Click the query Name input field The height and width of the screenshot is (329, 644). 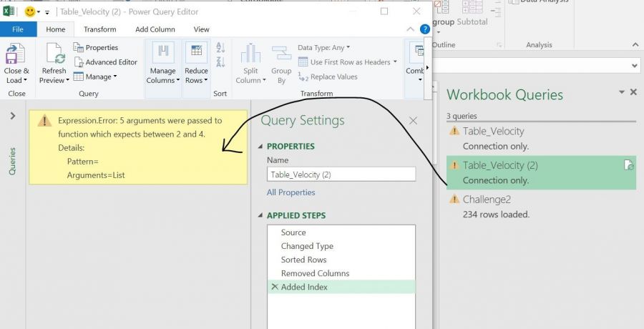[341, 174]
